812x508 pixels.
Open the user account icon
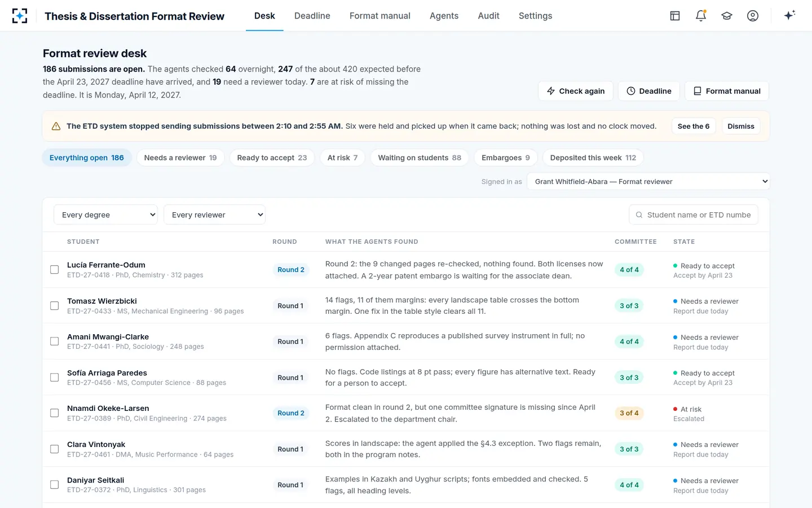click(x=753, y=16)
